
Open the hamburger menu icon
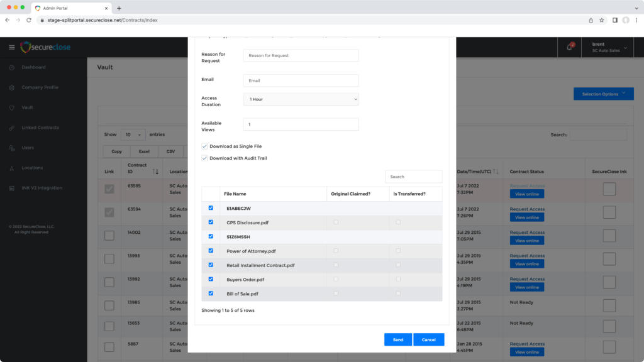tap(11, 47)
